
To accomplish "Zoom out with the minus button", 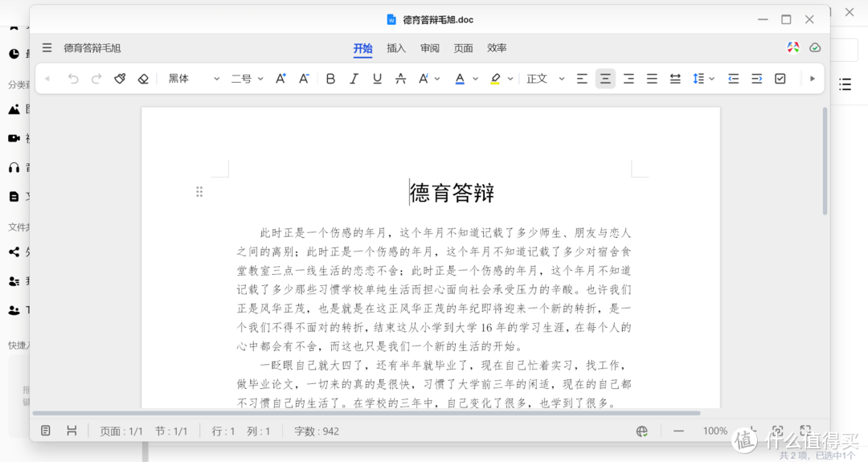I will pos(678,431).
